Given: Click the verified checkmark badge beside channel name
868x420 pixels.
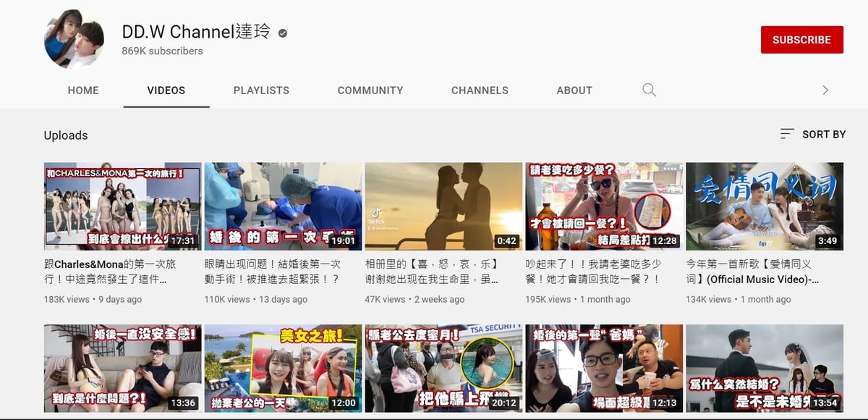Looking at the screenshot, I should click(x=283, y=33).
